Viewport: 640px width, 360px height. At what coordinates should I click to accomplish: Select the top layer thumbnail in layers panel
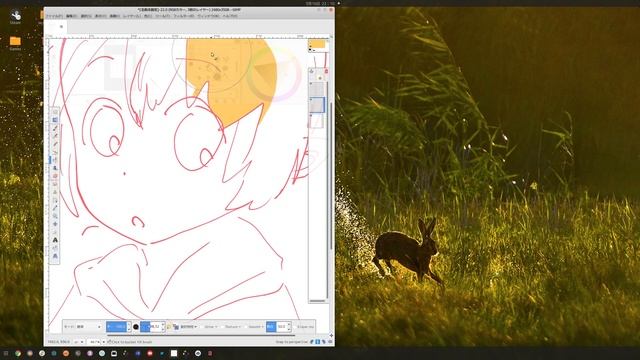tap(317, 89)
